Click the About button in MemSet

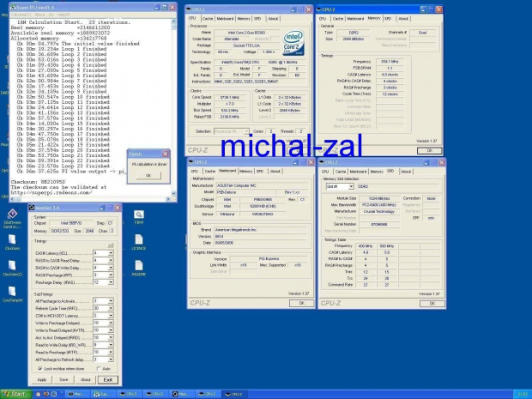(86, 379)
